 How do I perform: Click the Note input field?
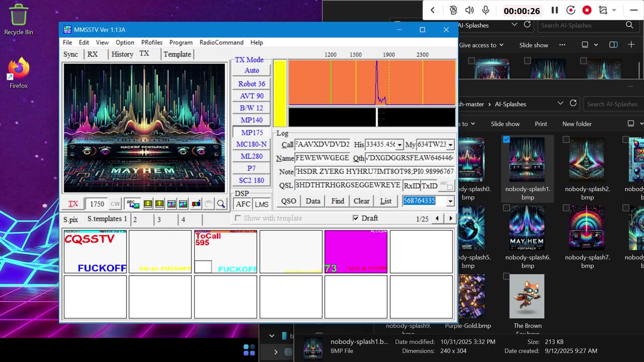(374, 172)
